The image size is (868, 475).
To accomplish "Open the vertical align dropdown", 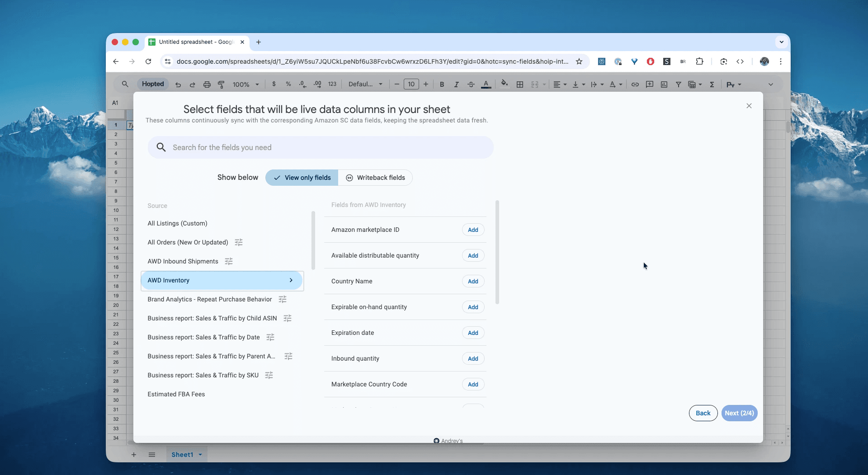I will point(578,85).
